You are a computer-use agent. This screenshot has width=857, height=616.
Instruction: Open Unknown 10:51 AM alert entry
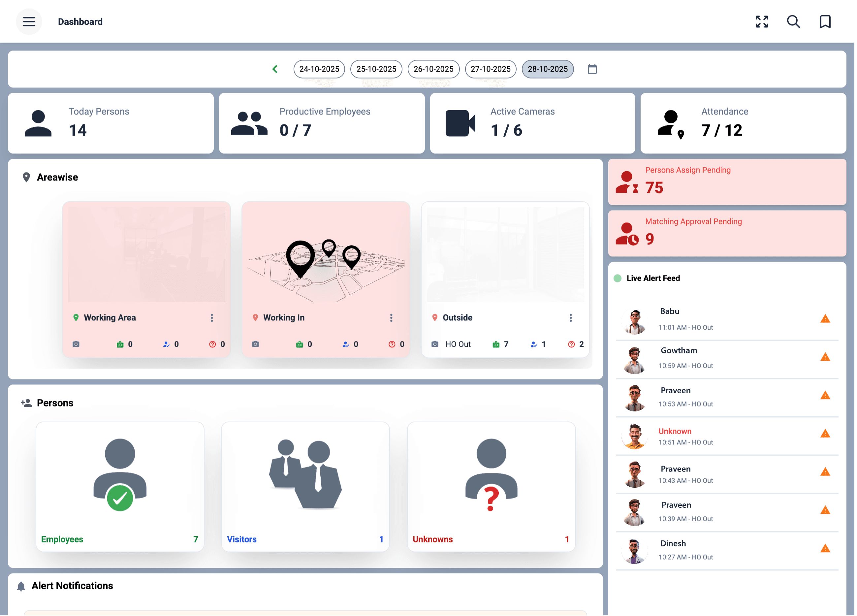point(728,437)
